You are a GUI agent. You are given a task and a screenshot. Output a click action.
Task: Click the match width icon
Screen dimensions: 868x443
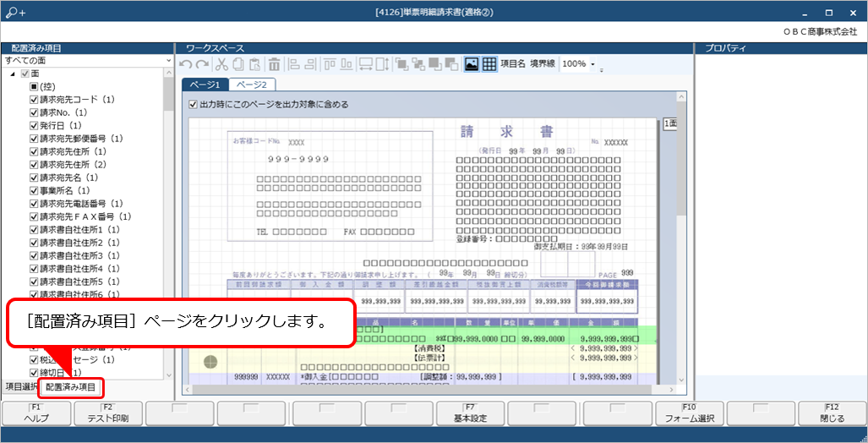(365, 64)
